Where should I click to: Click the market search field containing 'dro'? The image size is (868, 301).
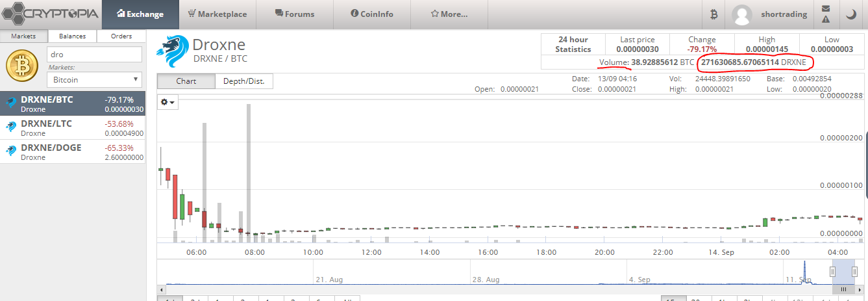(94, 55)
